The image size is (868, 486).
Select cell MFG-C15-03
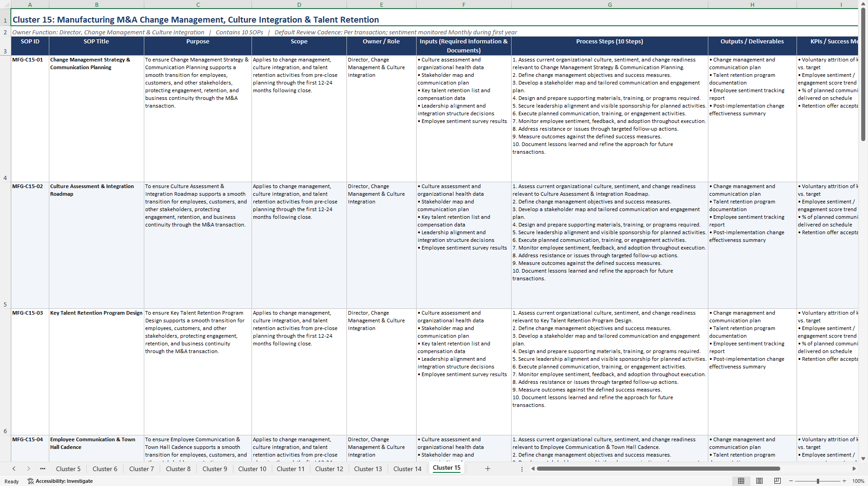(30, 372)
